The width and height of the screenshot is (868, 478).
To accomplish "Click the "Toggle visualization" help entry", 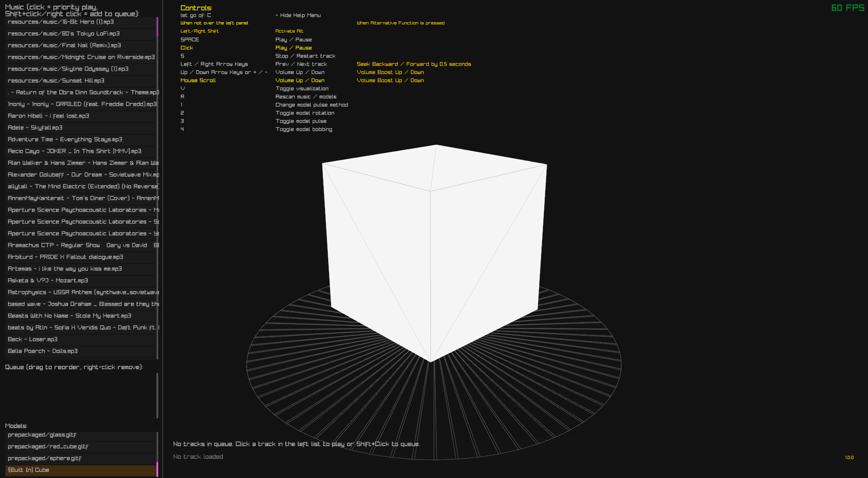I will tap(302, 89).
